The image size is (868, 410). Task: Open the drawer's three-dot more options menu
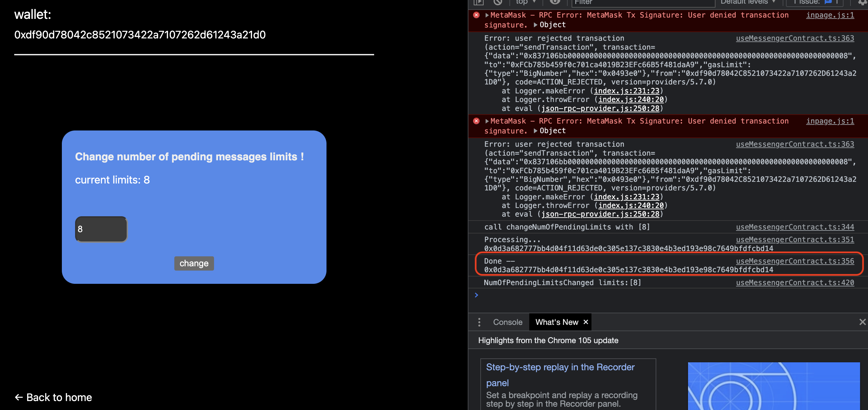pos(479,322)
